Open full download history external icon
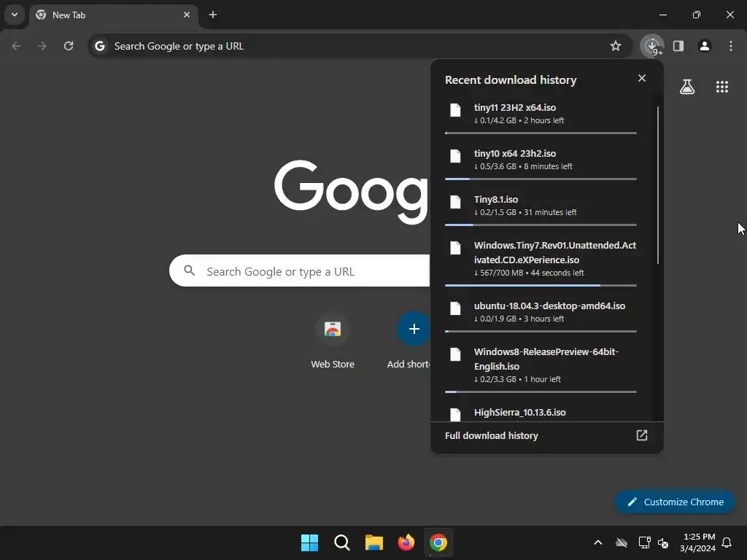 [642, 435]
